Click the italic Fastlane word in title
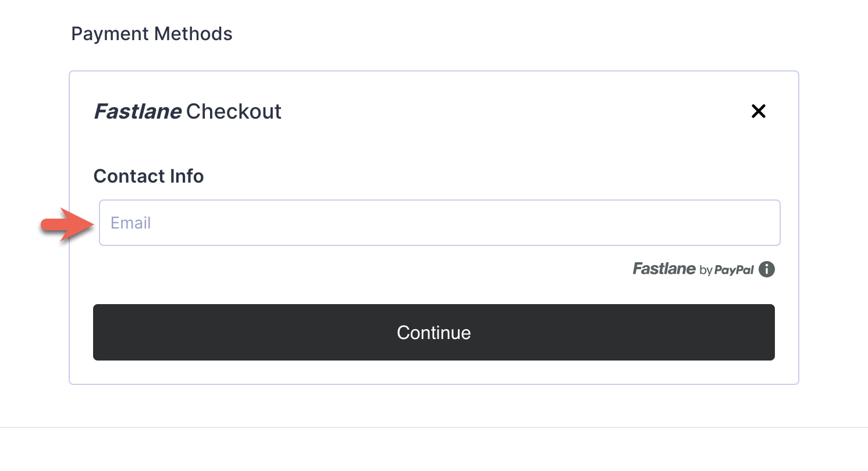 tap(137, 111)
